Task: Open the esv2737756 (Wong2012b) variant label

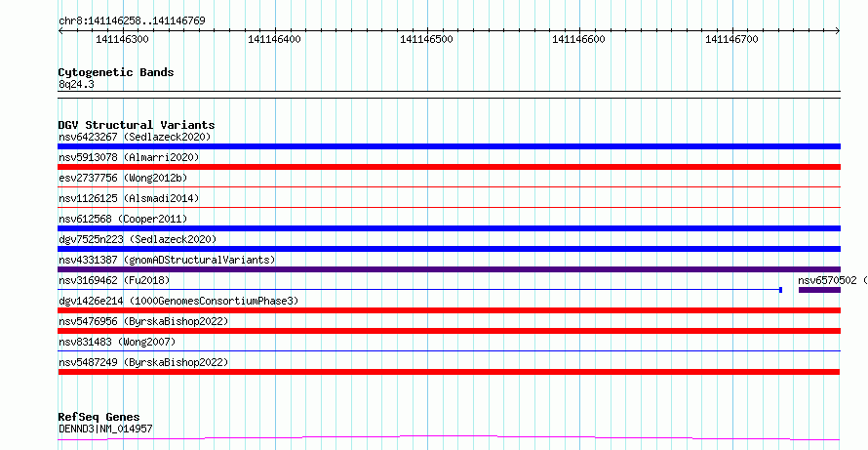Action: coord(123,178)
